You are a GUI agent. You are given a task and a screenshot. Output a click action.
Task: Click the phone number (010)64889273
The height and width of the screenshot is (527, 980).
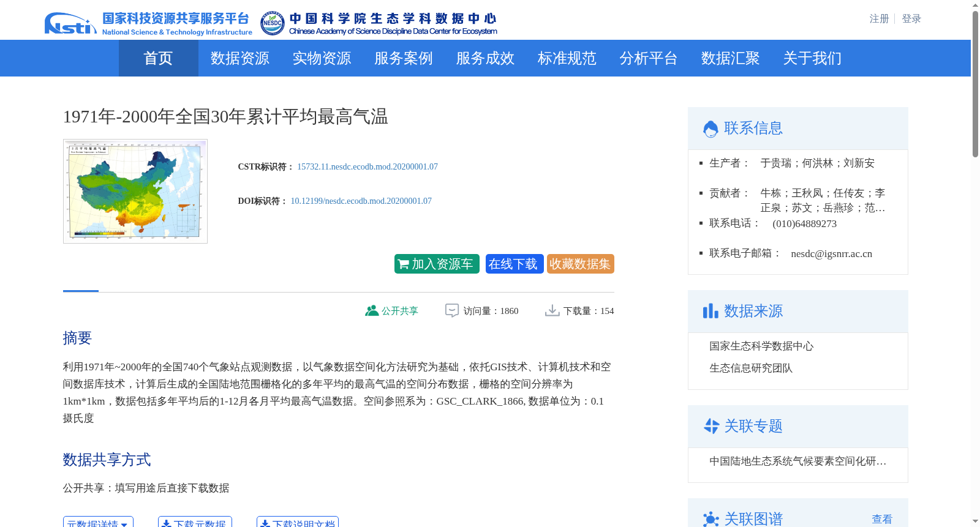[804, 223]
